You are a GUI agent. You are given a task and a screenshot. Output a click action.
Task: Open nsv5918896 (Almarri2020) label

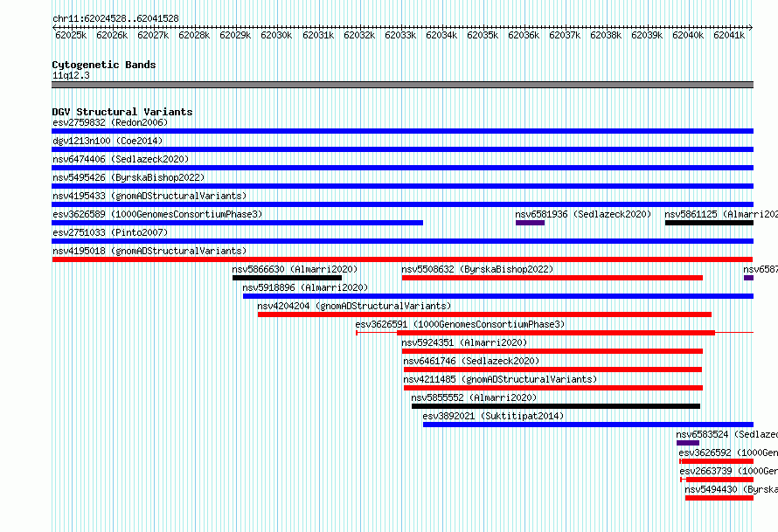[x=305, y=287]
